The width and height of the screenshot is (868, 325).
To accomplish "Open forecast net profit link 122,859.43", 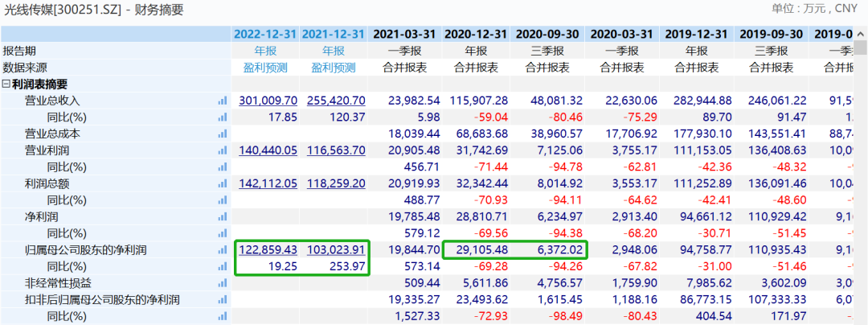I will pos(268,250).
